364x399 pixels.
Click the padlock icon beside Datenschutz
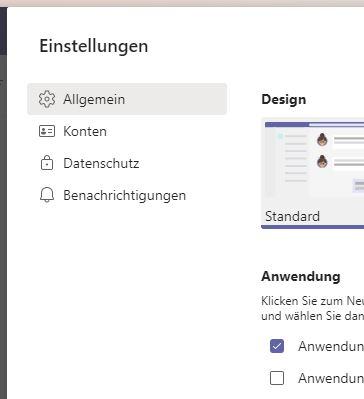pos(47,163)
